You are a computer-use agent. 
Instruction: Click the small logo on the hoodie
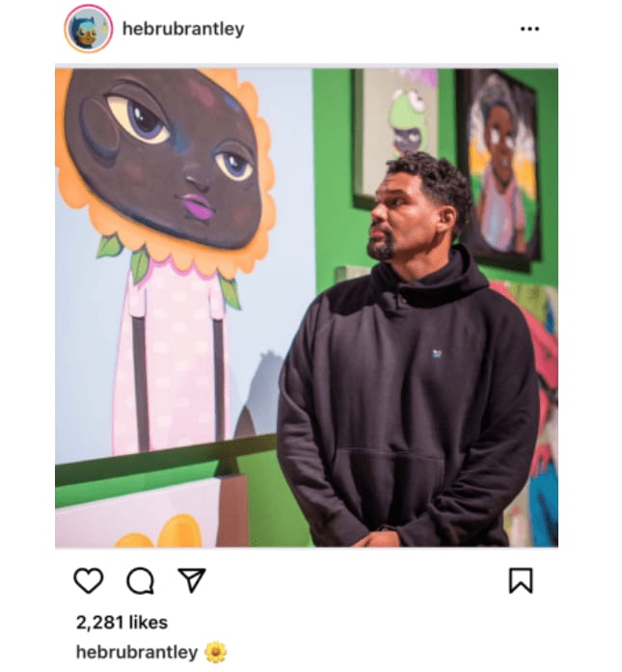click(x=437, y=354)
